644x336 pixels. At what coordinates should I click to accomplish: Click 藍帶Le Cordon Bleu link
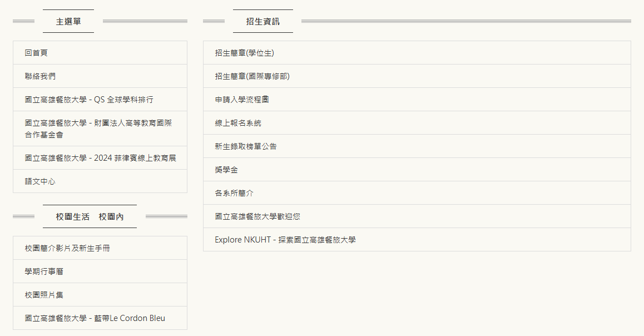pyautogui.click(x=95, y=318)
